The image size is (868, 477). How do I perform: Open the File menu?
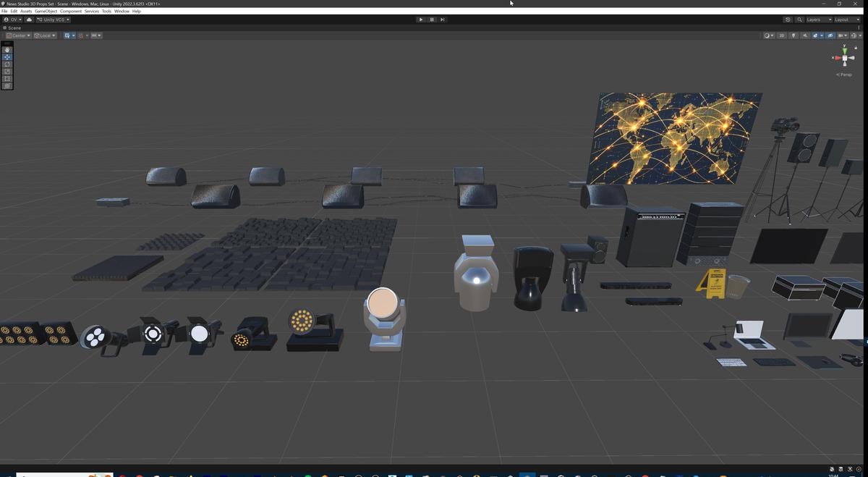coord(4,12)
